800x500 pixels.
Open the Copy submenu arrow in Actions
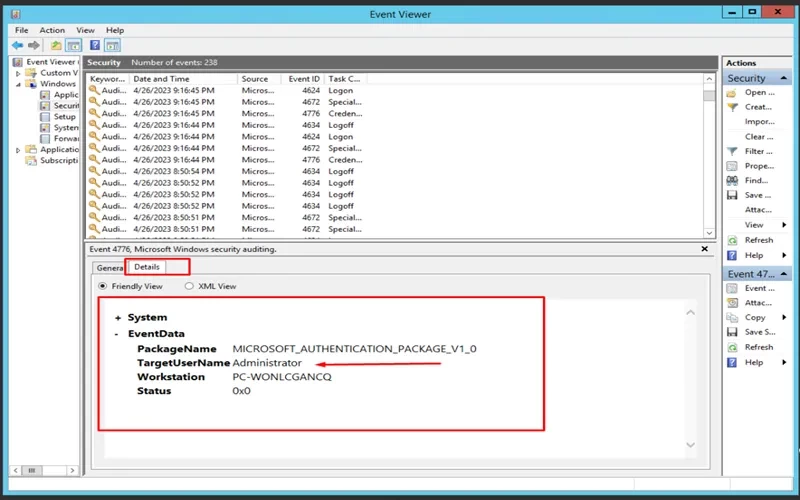pos(784,317)
